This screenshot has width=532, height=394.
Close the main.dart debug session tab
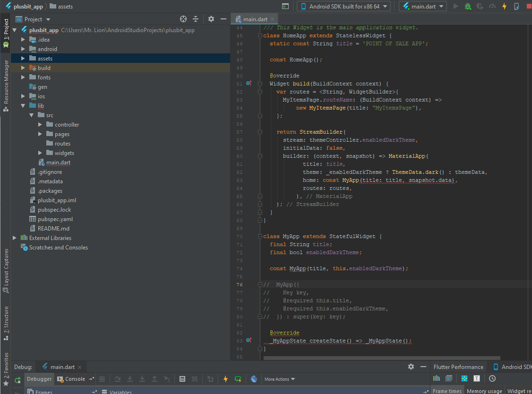tap(80, 368)
